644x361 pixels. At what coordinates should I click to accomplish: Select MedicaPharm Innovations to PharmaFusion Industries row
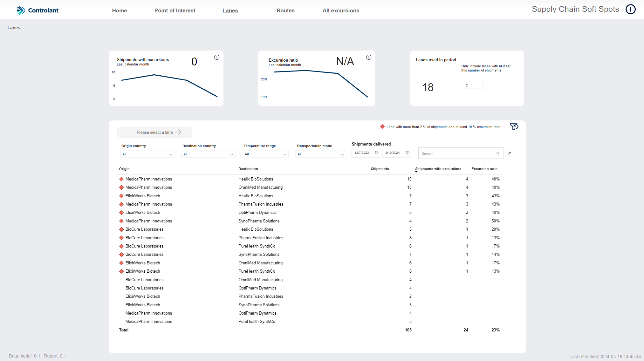pyautogui.click(x=310, y=204)
